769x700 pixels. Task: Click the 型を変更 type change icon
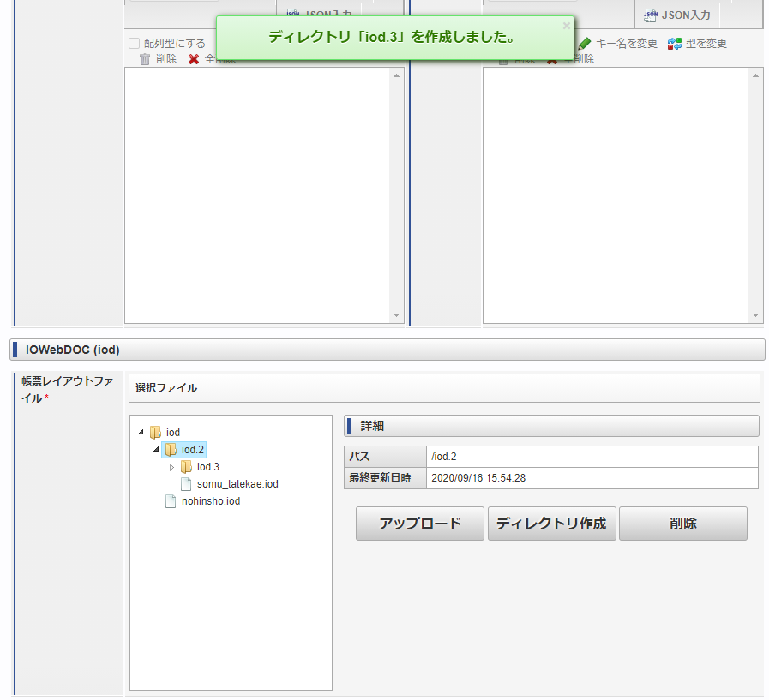(x=675, y=43)
